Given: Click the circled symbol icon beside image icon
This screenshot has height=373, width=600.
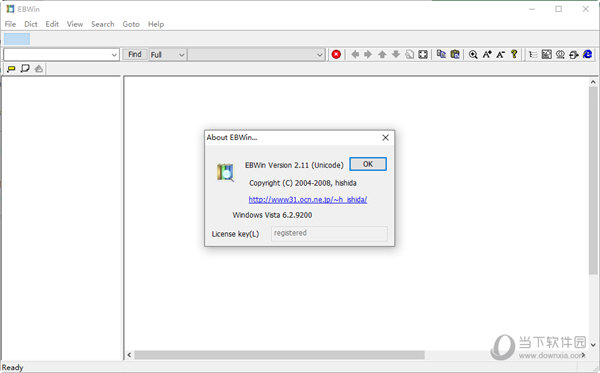Looking at the screenshot, I should (x=560, y=54).
